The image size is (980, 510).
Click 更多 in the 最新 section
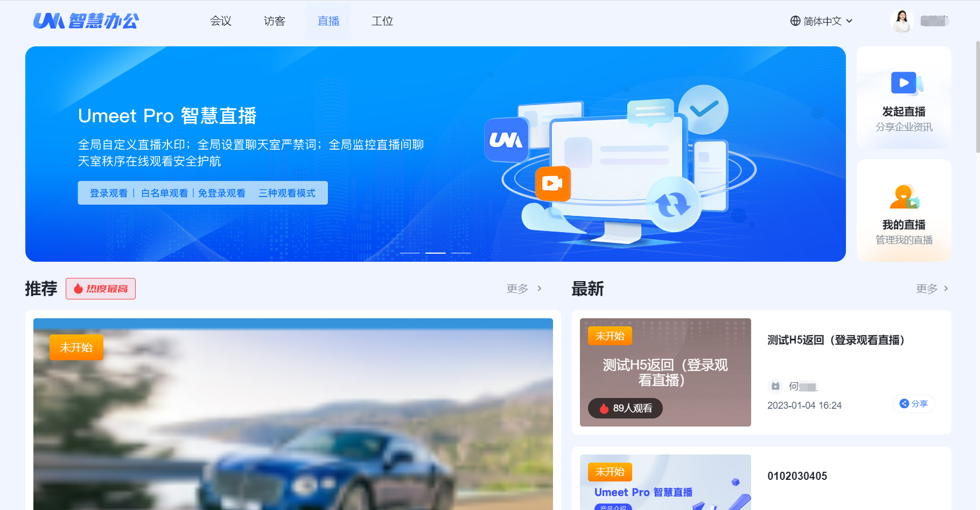point(927,289)
